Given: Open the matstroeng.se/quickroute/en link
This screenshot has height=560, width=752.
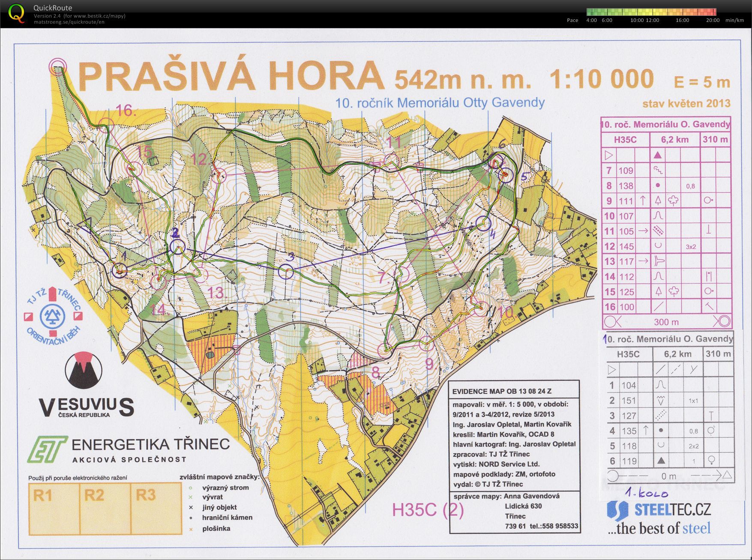Looking at the screenshot, I should point(69,22).
